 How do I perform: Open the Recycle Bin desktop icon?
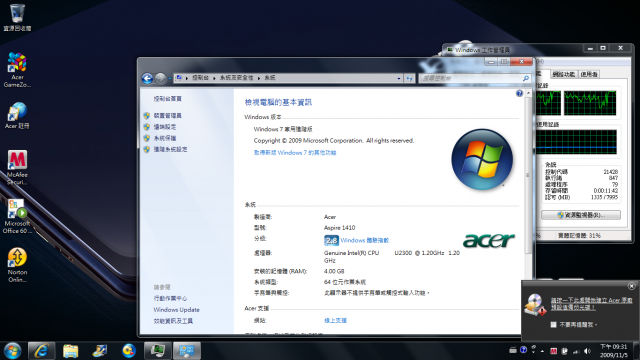17,17
